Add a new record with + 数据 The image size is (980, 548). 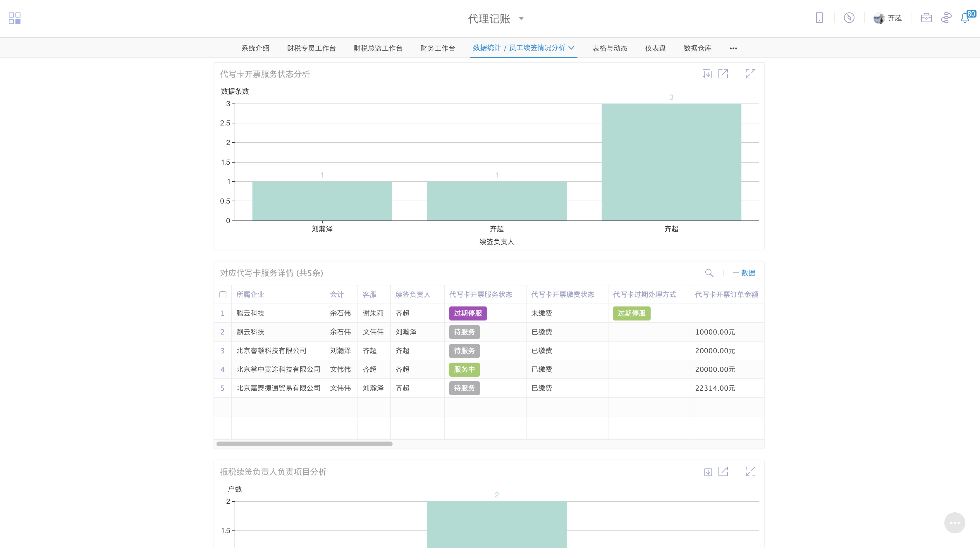(x=744, y=273)
